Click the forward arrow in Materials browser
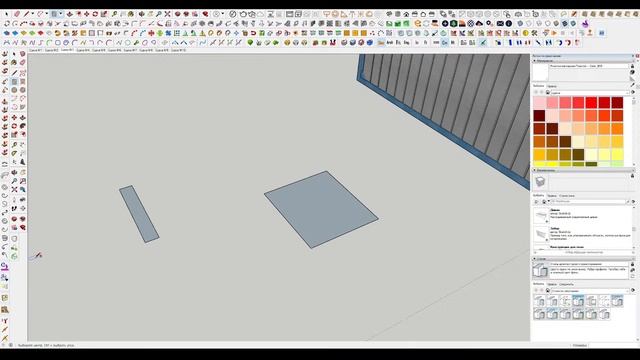Screen dimensions: 640x360 (x=542, y=92)
